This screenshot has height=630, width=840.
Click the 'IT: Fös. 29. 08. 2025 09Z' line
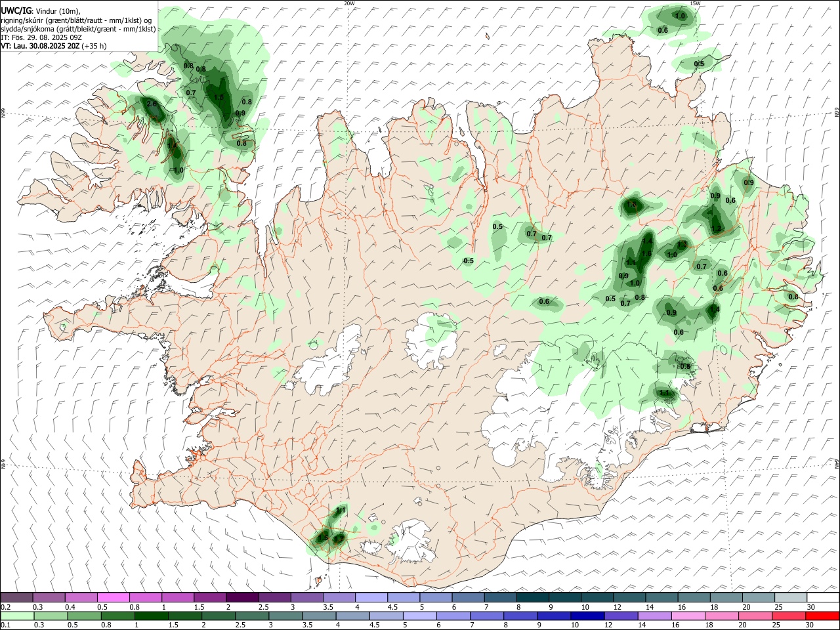(41, 37)
